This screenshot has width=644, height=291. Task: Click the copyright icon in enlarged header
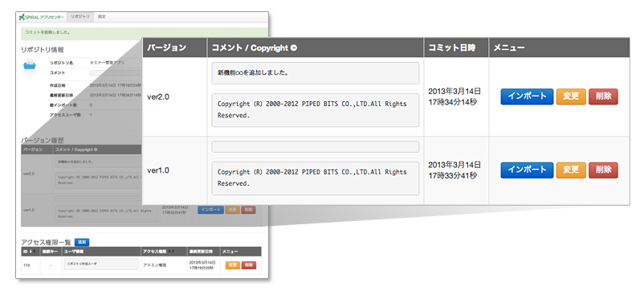point(293,48)
